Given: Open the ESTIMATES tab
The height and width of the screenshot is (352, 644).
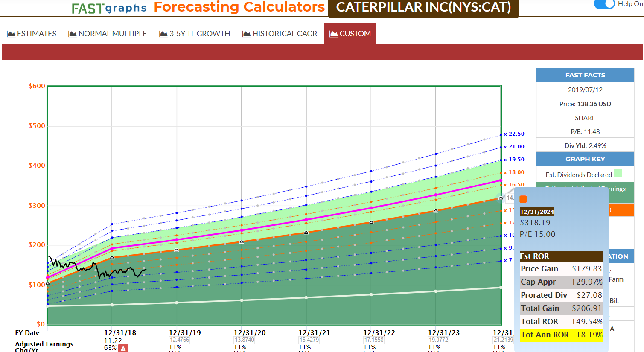Looking at the screenshot, I should click(x=32, y=34).
